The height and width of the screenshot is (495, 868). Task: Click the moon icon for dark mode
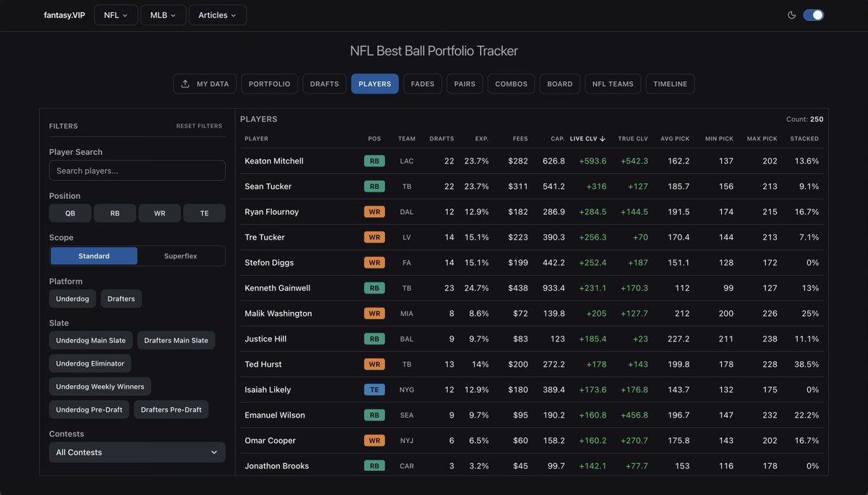[791, 15]
